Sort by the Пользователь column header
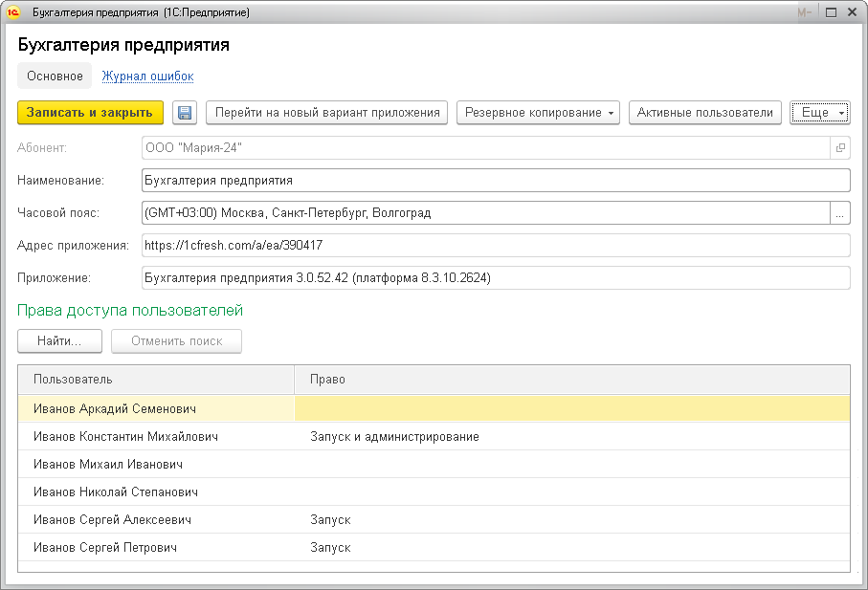 (x=156, y=380)
